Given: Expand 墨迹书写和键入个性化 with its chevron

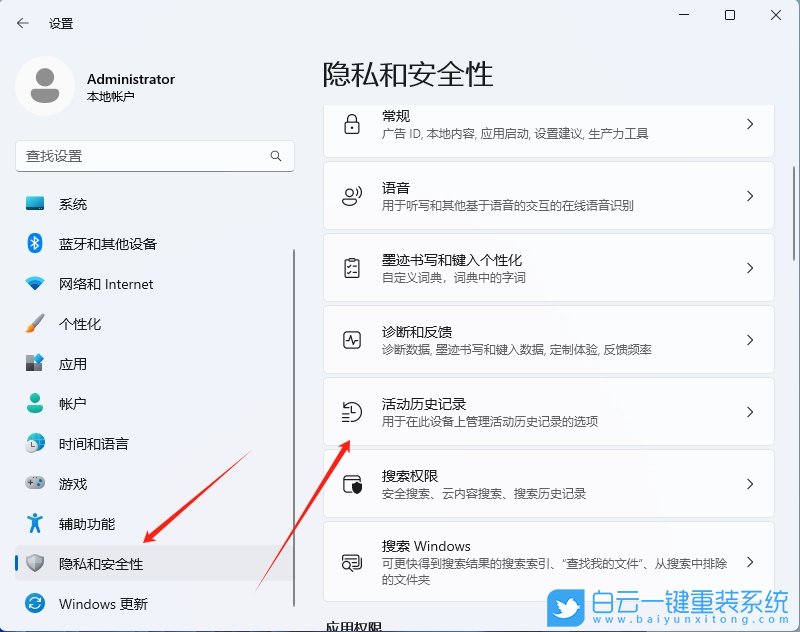Looking at the screenshot, I should pyautogui.click(x=751, y=268).
